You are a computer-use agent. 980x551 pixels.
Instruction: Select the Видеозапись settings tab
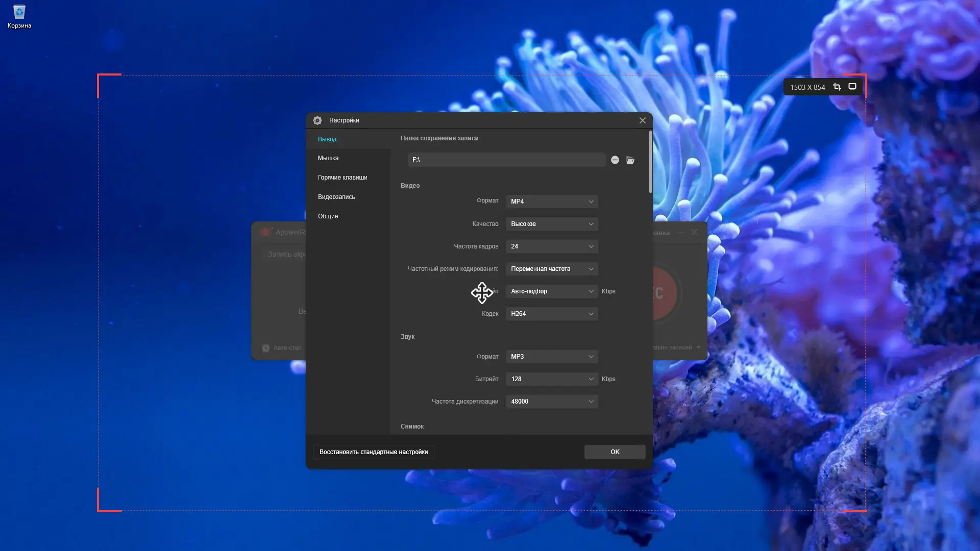336,197
